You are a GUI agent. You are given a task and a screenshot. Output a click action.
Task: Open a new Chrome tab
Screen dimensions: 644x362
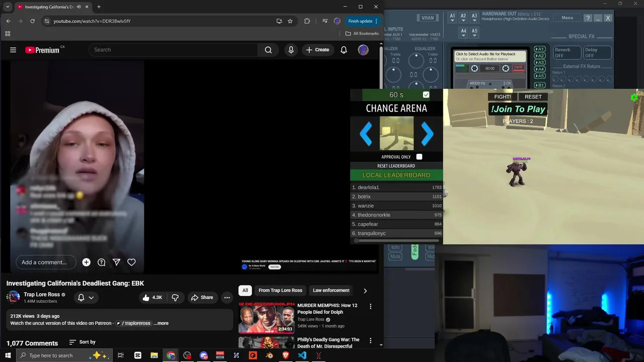pyautogui.click(x=99, y=7)
